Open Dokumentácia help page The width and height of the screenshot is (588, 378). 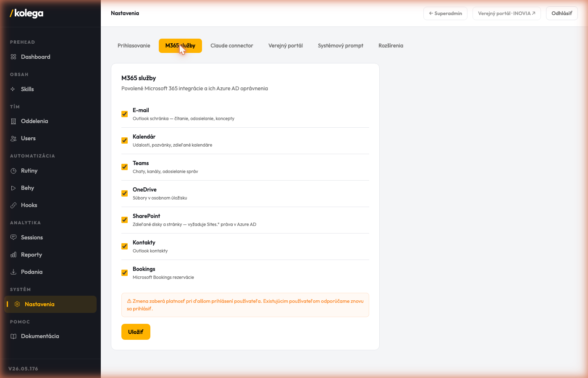(50, 336)
